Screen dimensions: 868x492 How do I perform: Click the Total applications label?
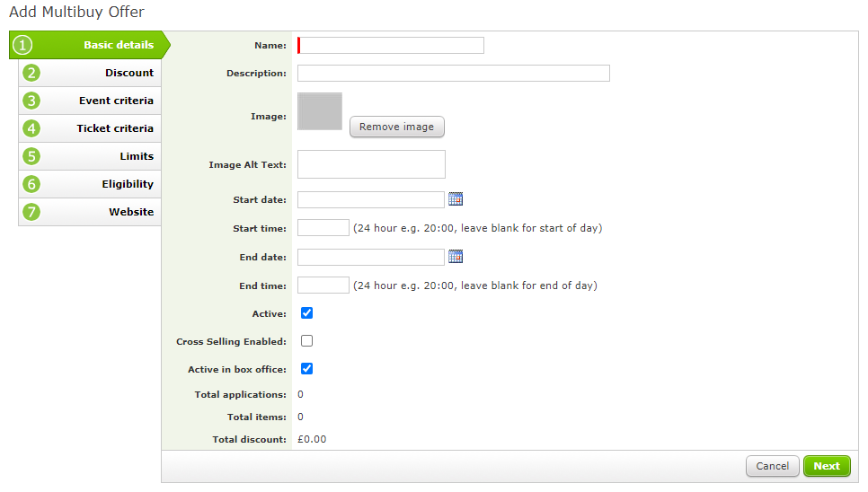pyautogui.click(x=240, y=394)
